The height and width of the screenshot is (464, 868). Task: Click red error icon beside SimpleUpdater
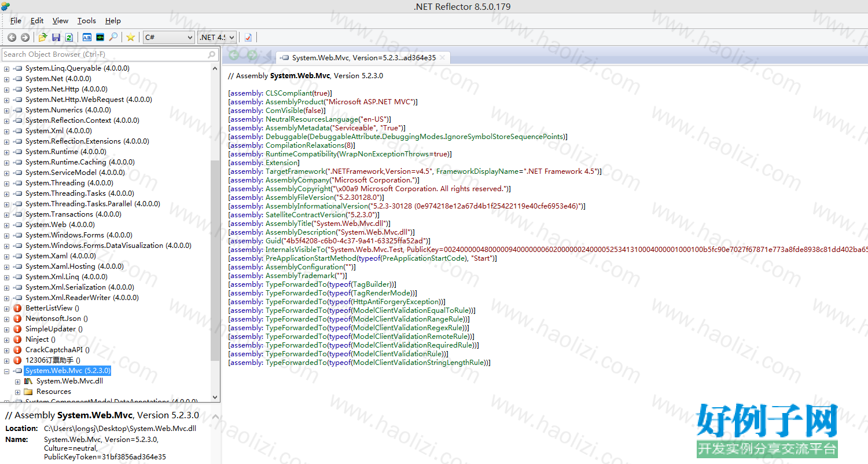[x=17, y=329]
